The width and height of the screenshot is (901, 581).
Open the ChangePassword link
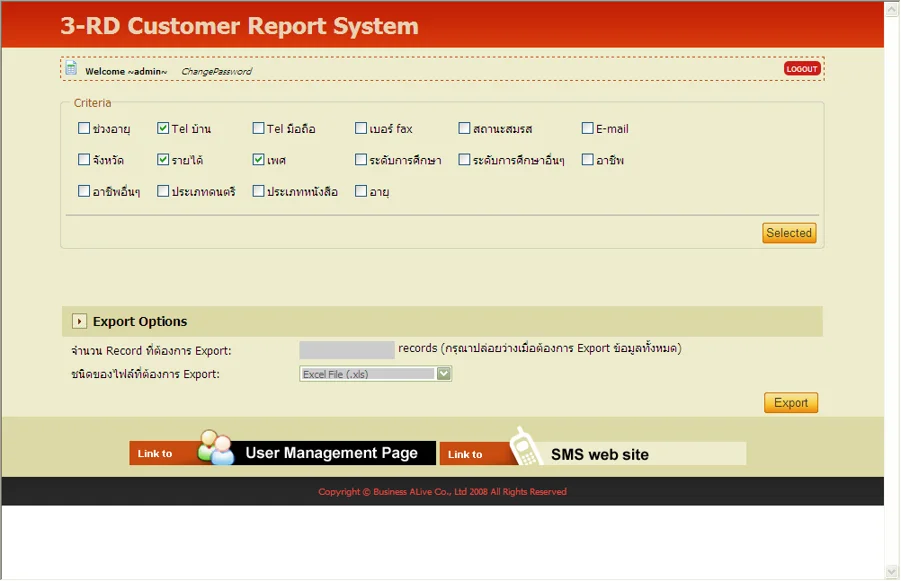click(216, 72)
